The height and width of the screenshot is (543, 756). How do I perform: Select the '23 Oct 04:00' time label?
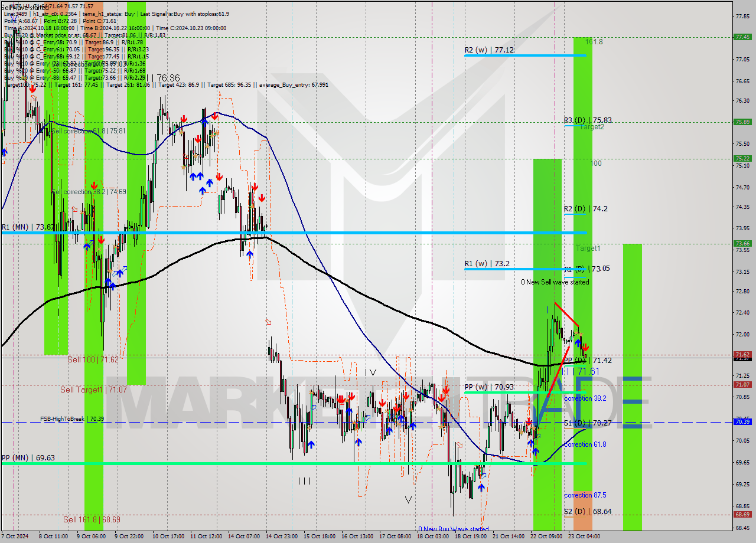pos(584,537)
